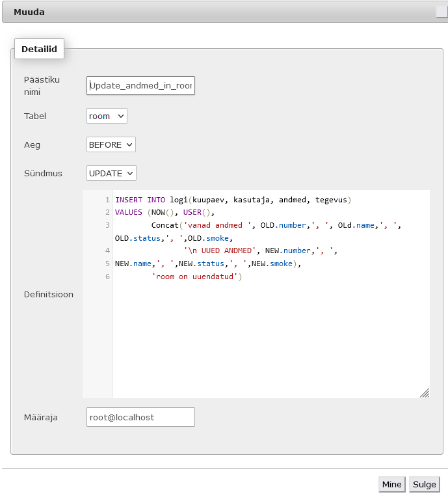448x501 pixels.
Task: Open the Sündmus dropdown showing UPDATE
Action: 111,173
